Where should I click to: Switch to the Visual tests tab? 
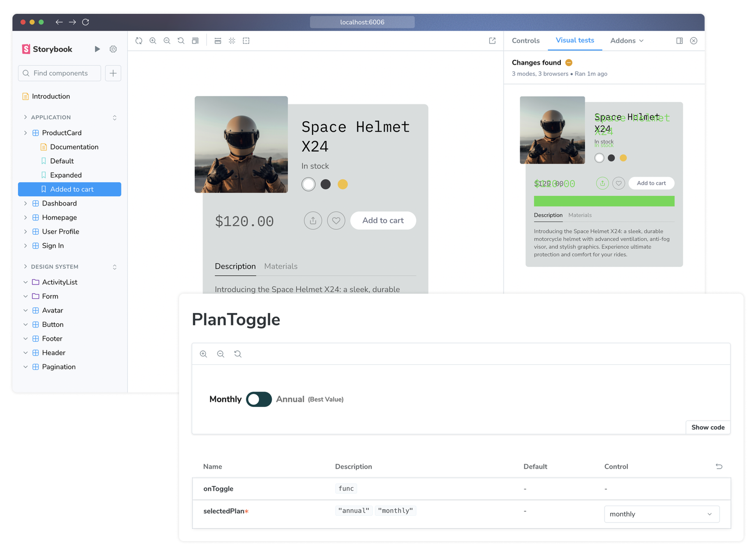click(575, 41)
